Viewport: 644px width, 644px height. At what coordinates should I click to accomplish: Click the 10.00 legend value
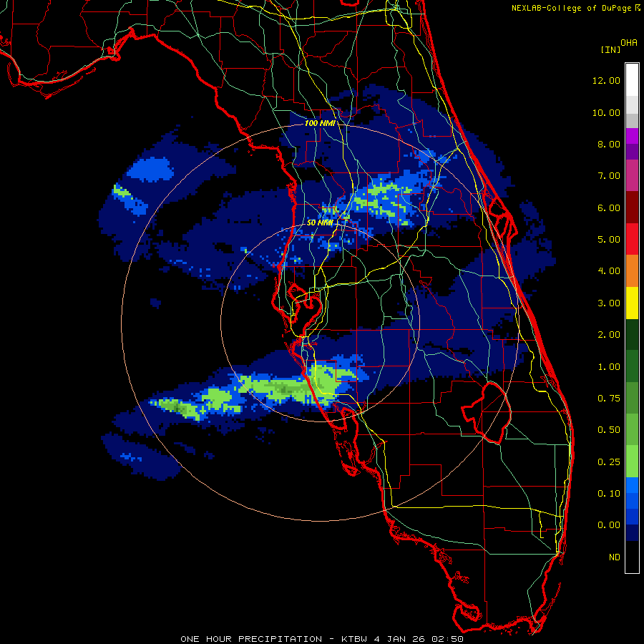606,112
